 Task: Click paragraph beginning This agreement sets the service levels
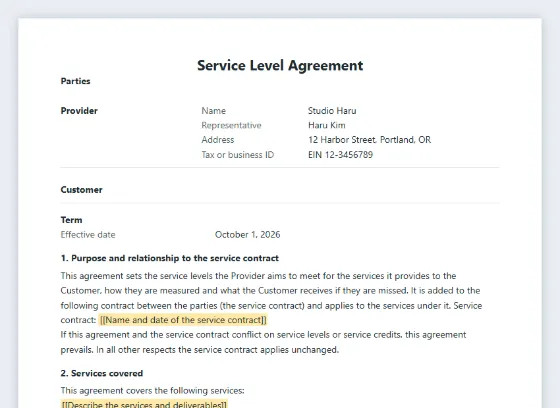271,298
